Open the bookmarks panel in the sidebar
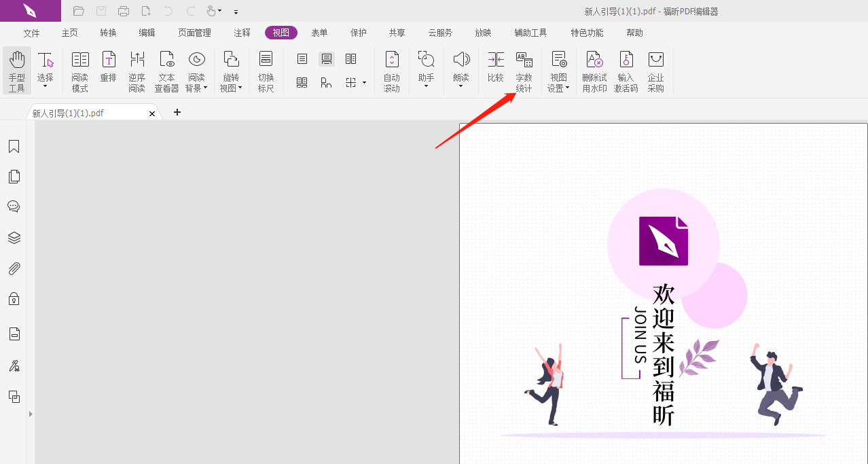The height and width of the screenshot is (464, 868). (14, 146)
